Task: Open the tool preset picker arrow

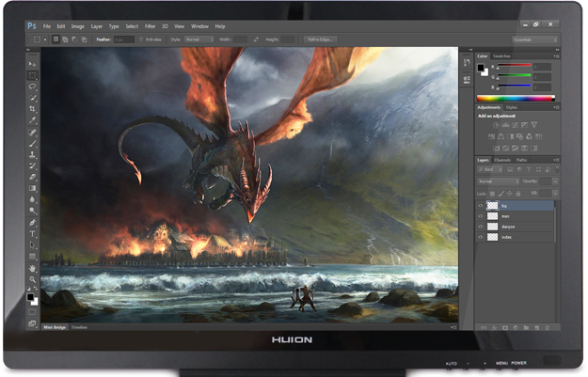Action: pyautogui.click(x=45, y=39)
